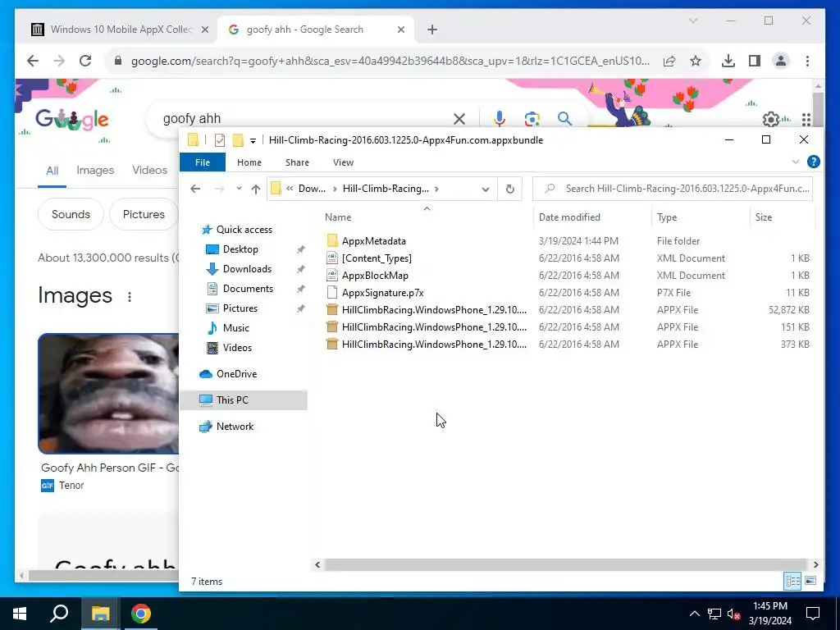The width and height of the screenshot is (840, 630).
Task: Open Chrome tab search dropdown
Action: pos(692,21)
